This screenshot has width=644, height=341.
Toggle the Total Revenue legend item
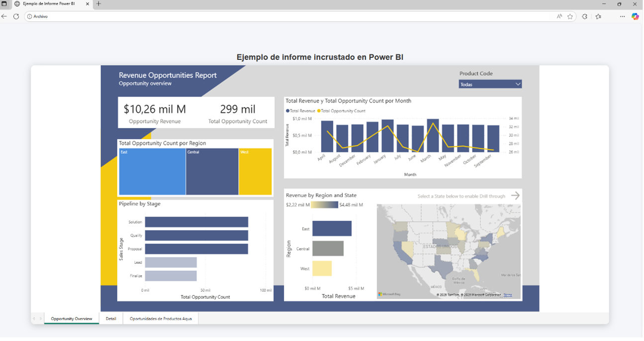click(x=301, y=111)
